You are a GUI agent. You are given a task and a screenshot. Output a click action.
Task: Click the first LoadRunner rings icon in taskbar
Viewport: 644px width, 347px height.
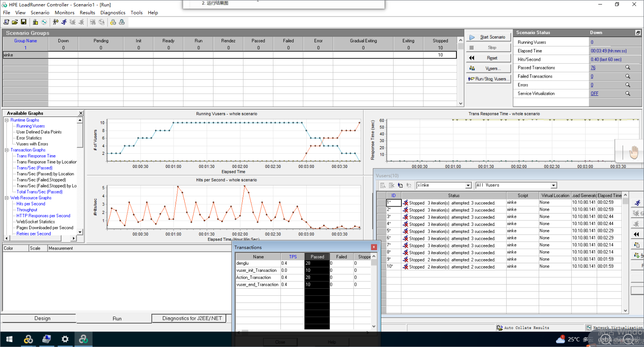click(x=28, y=339)
